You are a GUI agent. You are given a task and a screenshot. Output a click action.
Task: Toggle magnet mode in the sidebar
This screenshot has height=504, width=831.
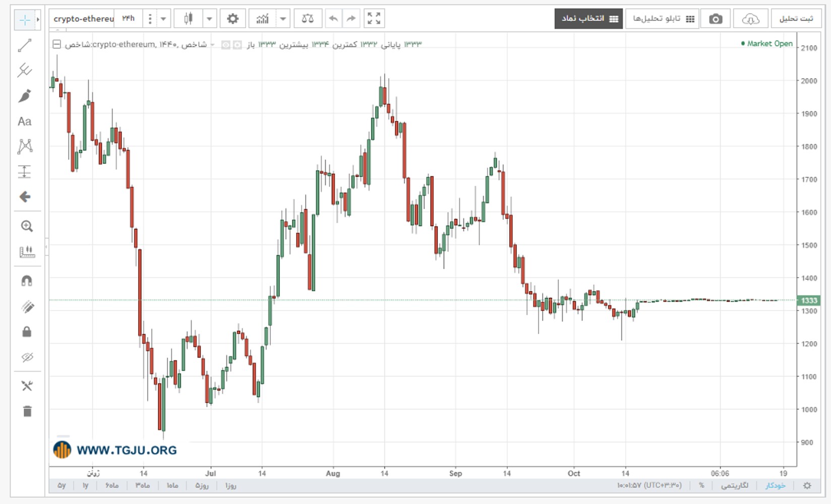pos(27,281)
